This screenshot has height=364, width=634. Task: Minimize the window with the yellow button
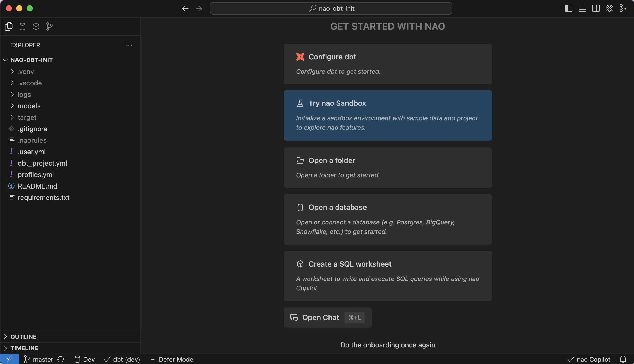coord(19,9)
